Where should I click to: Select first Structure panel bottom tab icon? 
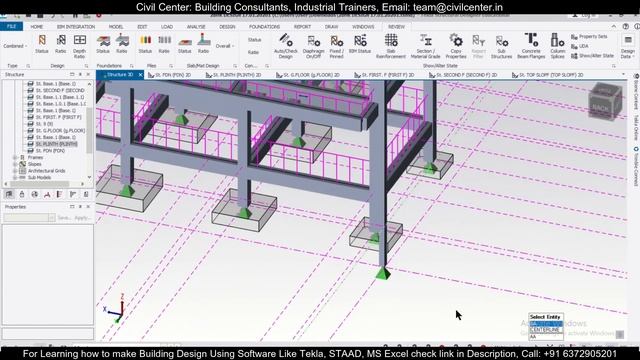point(9,194)
